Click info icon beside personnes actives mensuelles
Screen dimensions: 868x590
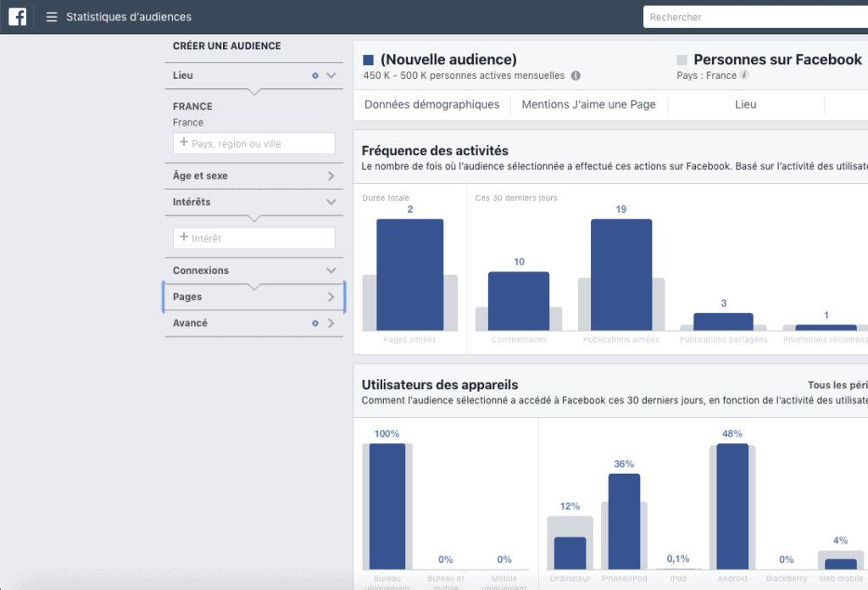click(x=576, y=75)
